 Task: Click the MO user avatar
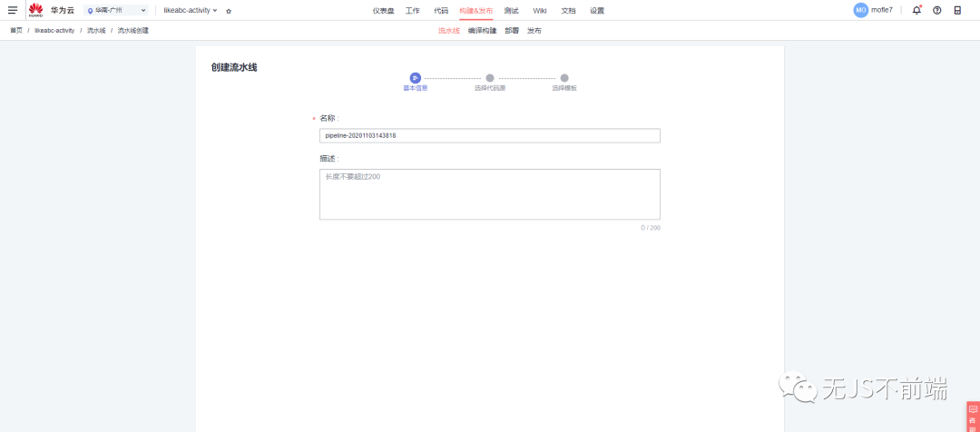860,10
